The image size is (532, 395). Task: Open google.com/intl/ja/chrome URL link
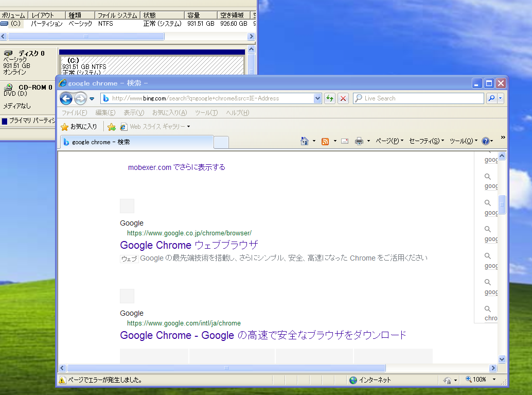point(184,323)
